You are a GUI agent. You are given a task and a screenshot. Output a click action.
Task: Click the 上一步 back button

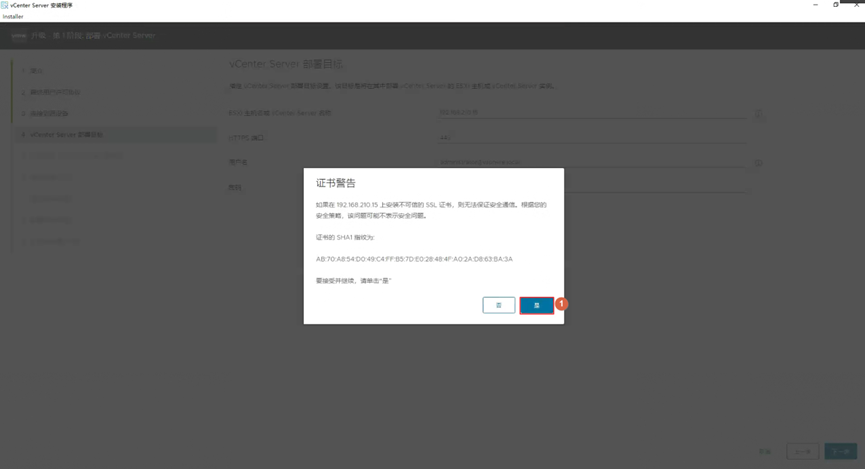(x=803, y=451)
